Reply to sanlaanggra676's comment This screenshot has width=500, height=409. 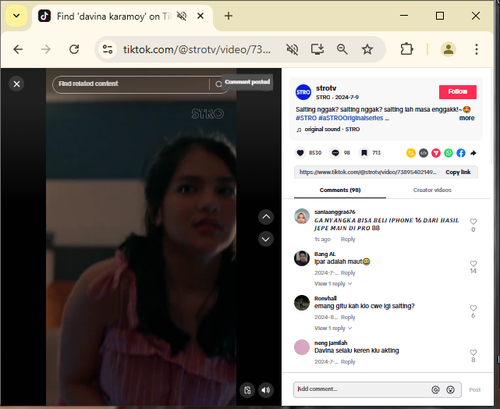tap(348, 239)
